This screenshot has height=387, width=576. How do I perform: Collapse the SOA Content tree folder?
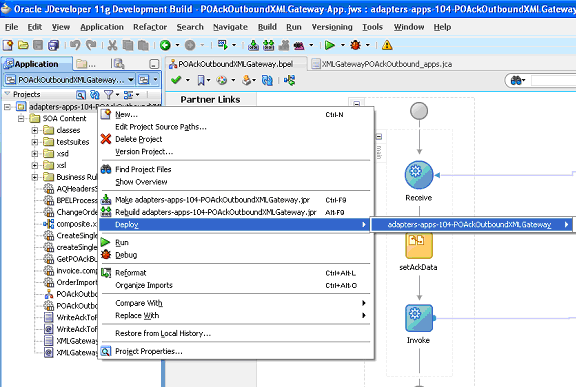(x=21, y=118)
